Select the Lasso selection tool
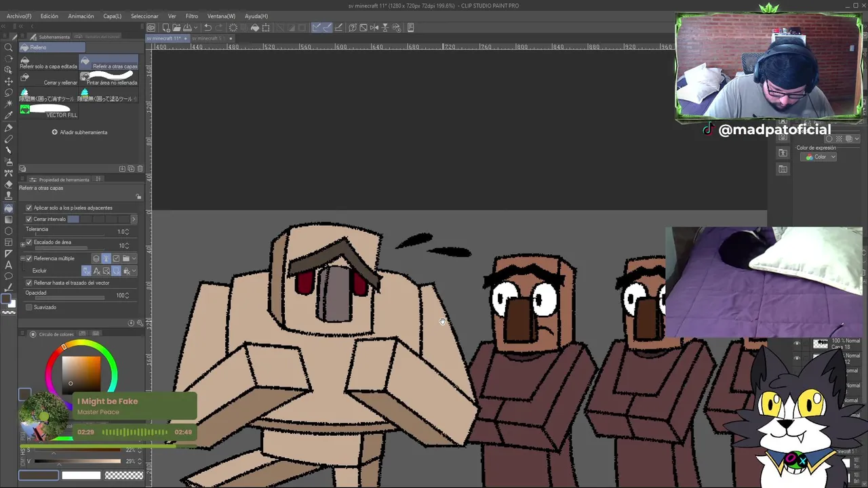The image size is (868, 488). point(8,93)
